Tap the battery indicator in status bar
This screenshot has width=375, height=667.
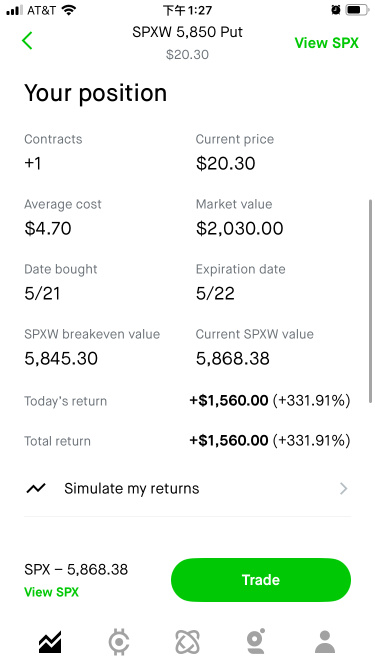(357, 10)
